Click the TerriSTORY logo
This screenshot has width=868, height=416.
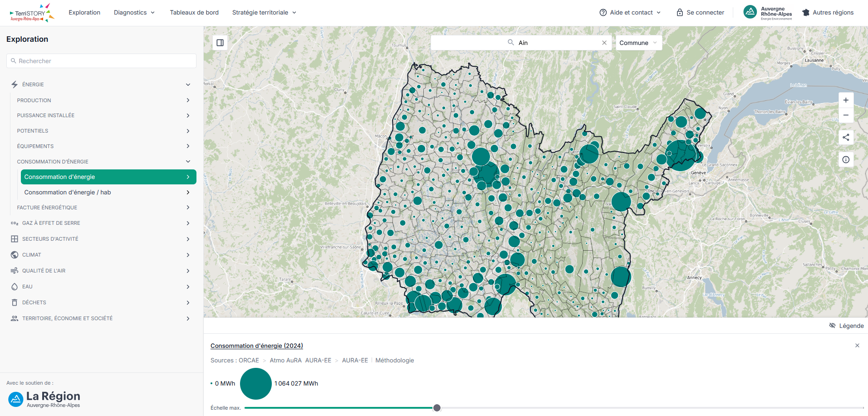point(32,13)
